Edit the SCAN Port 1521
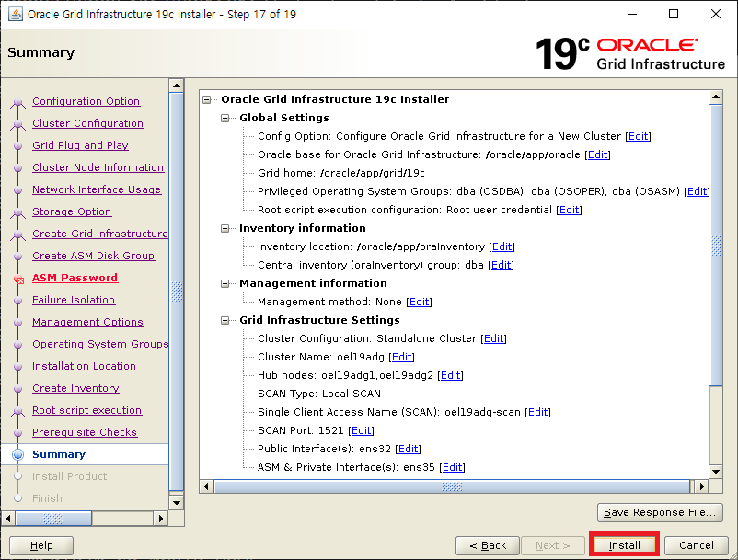This screenshot has height=560, width=738. point(361,430)
